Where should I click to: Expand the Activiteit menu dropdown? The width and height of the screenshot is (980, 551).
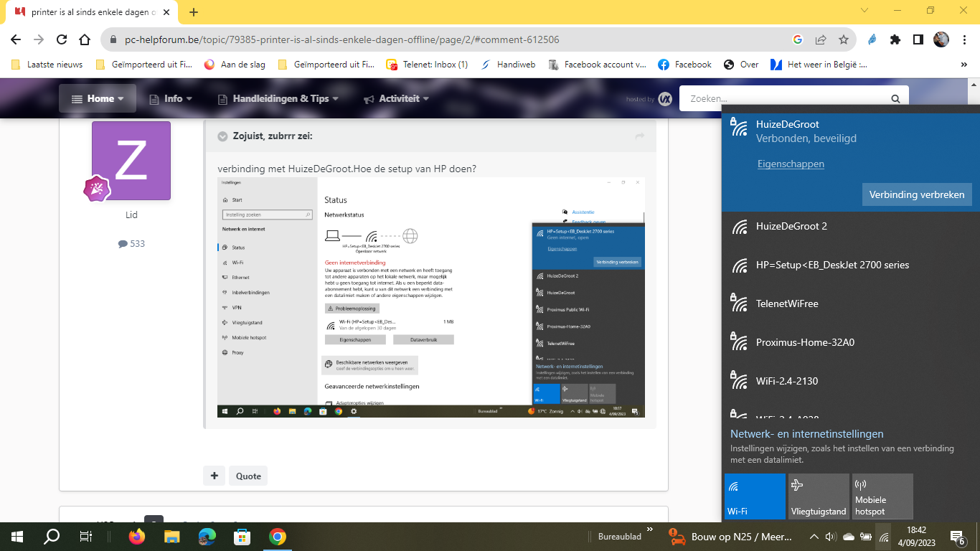click(396, 98)
